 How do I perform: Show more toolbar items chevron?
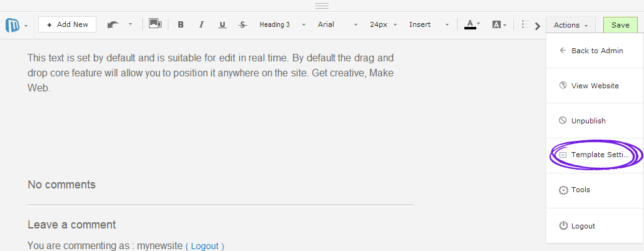point(537,26)
